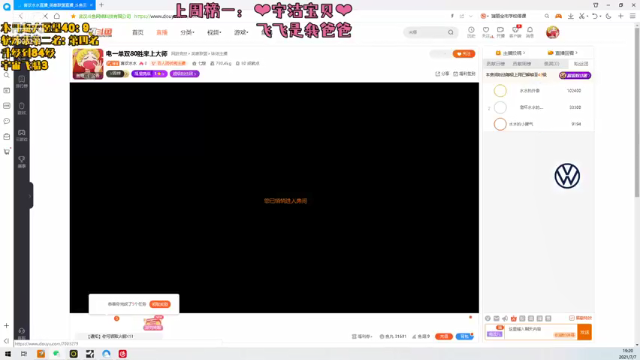The width and height of the screenshot is (640, 360).
Task: Click the green WeChat icon in taskbar
Action: (56, 353)
